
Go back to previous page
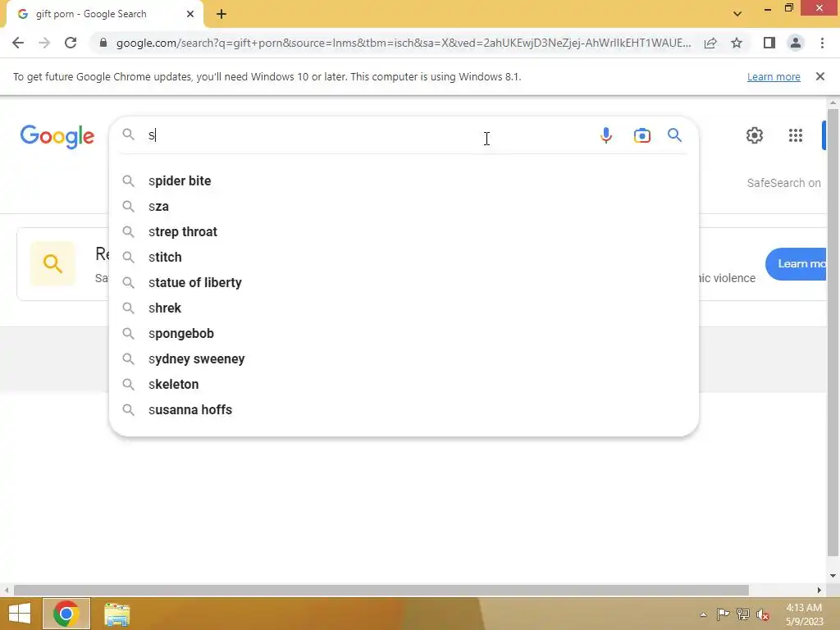click(x=18, y=43)
